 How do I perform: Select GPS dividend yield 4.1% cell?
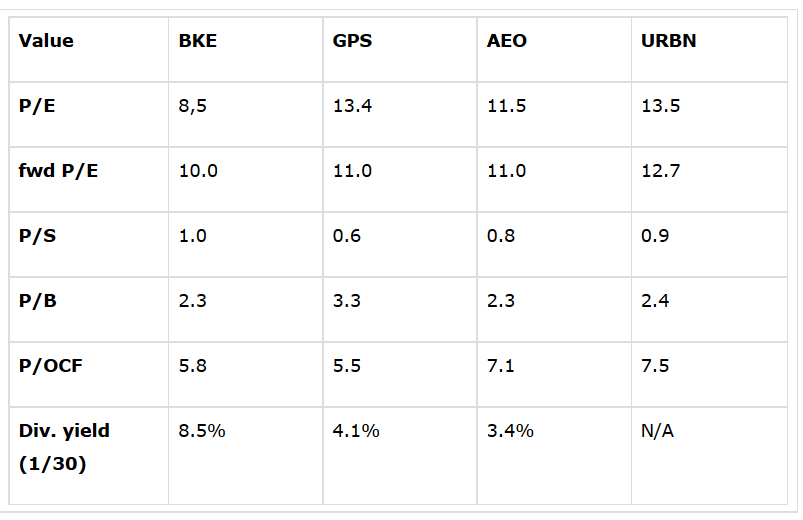(x=355, y=431)
